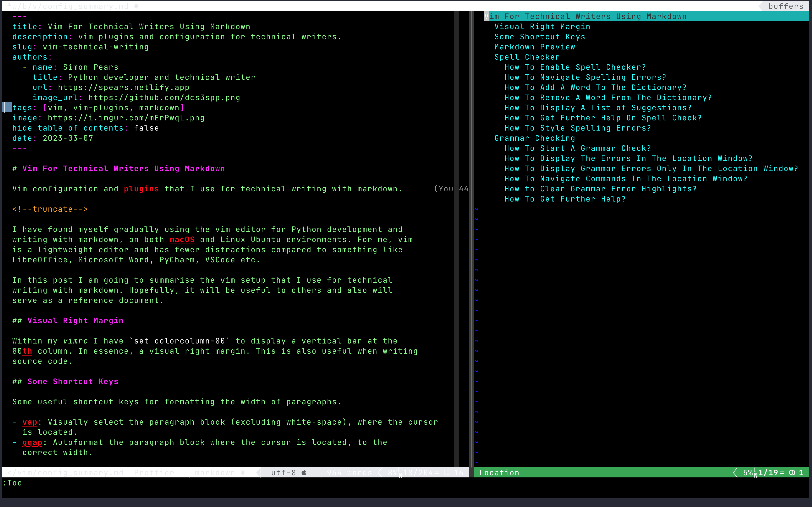Collapse the Grammar Checking section in the Toc
The height and width of the screenshot is (507, 812).
tap(535, 138)
